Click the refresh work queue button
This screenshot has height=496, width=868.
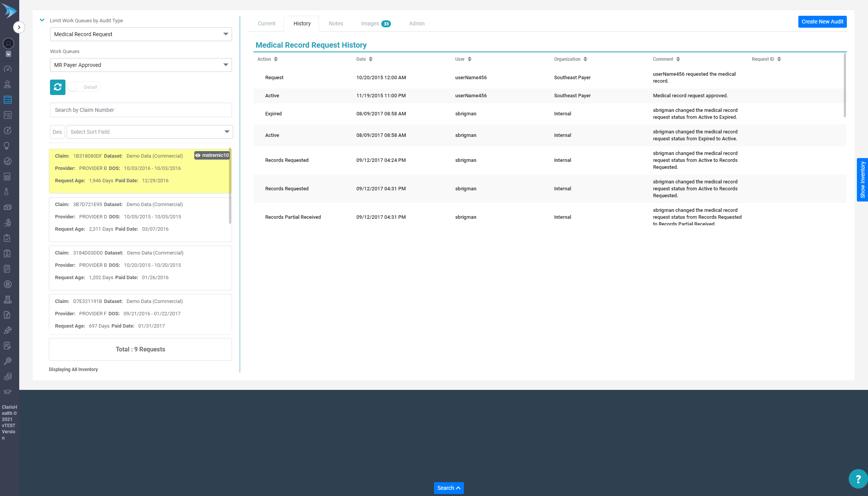pyautogui.click(x=58, y=87)
